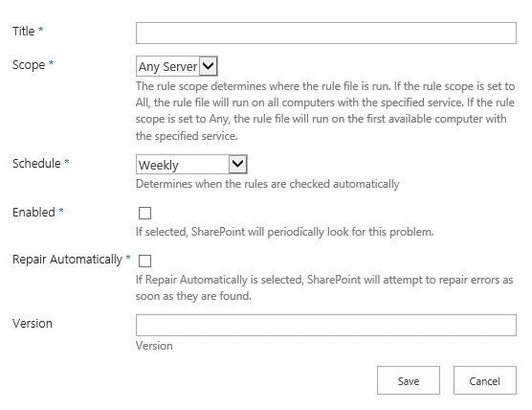Check the Repair Automatically checkbox
532x410 pixels.
coord(144,261)
